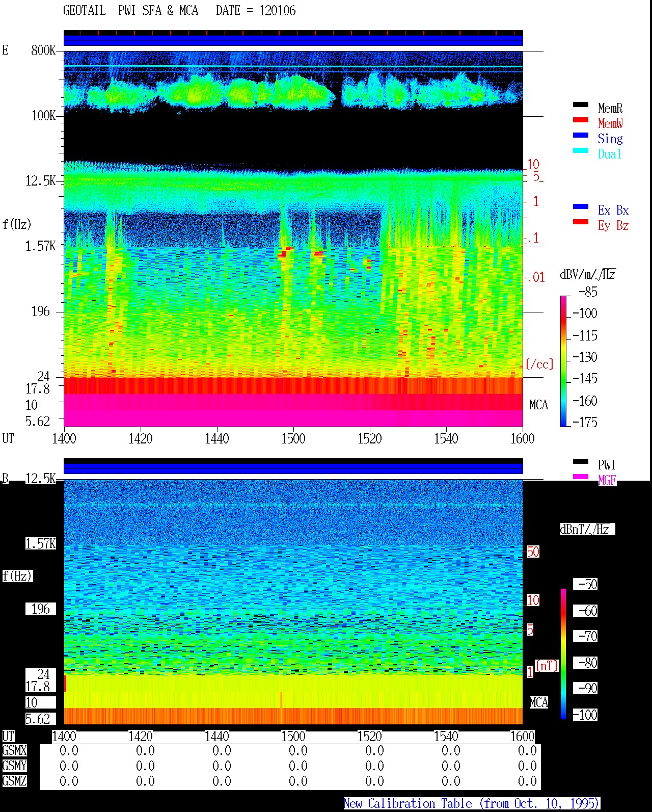Image resolution: width=652 pixels, height=812 pixels.
Task: Click the [/cc] density scale label
Action: [x=539, y=364]
